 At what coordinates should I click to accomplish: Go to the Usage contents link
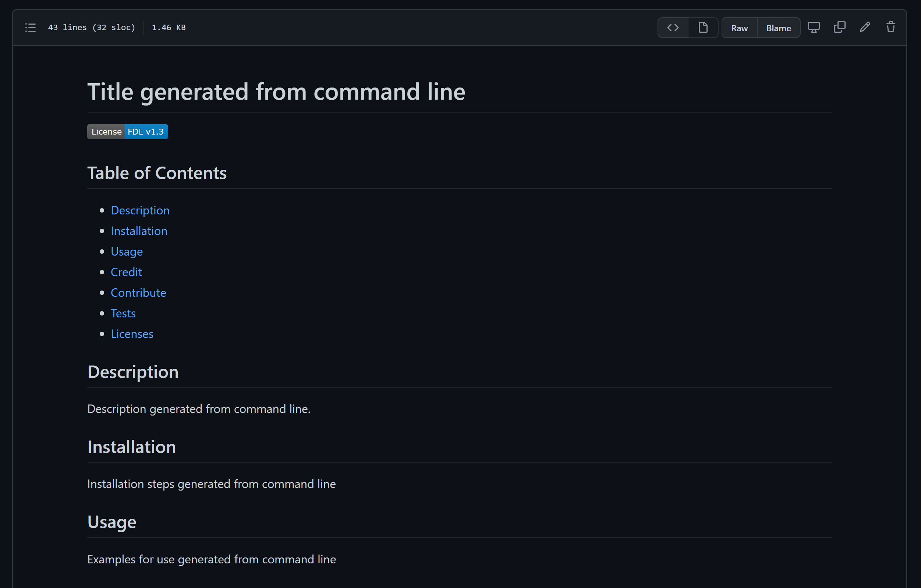pyautogui.click(x=127, y=252)
